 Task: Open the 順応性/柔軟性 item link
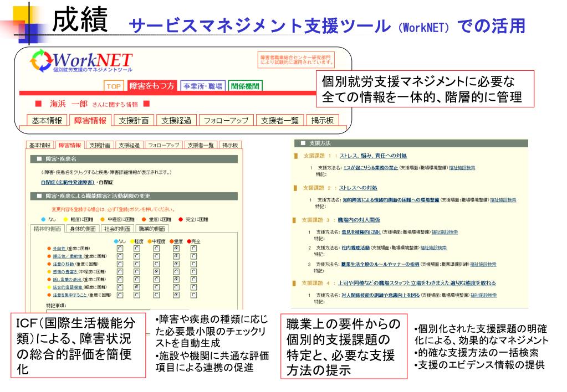[68, 256]
